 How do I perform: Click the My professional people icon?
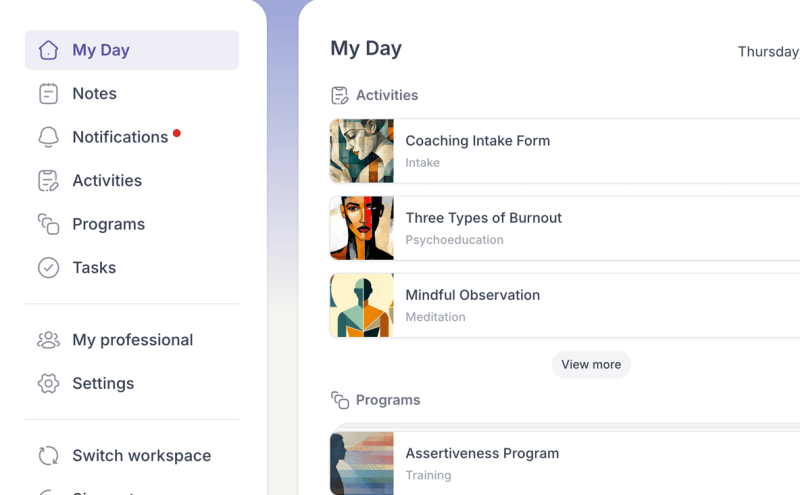click(x=48, y=340)
